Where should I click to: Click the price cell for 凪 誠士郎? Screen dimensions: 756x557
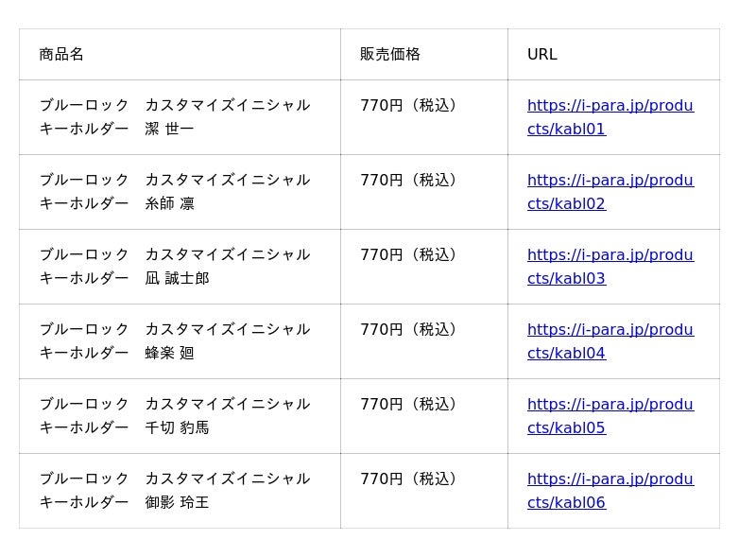click(x=424, y=267)
